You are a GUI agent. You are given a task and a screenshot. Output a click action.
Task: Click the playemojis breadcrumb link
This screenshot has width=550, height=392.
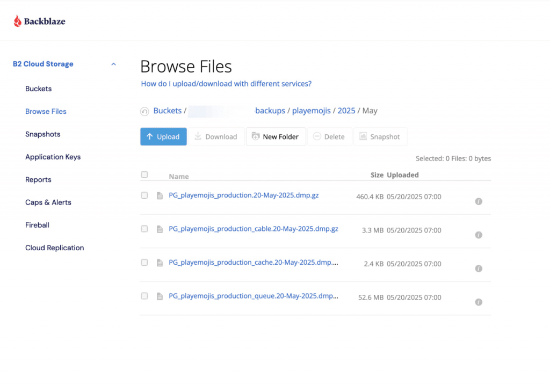311,111
